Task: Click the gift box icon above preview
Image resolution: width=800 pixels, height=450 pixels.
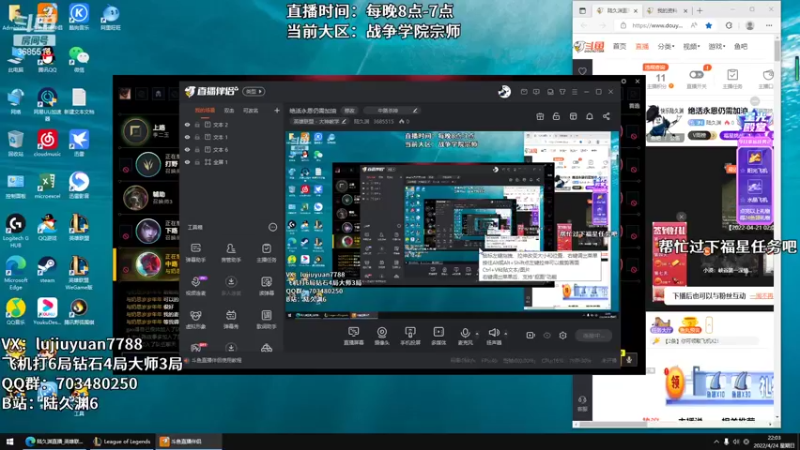Action: [540, 116]
